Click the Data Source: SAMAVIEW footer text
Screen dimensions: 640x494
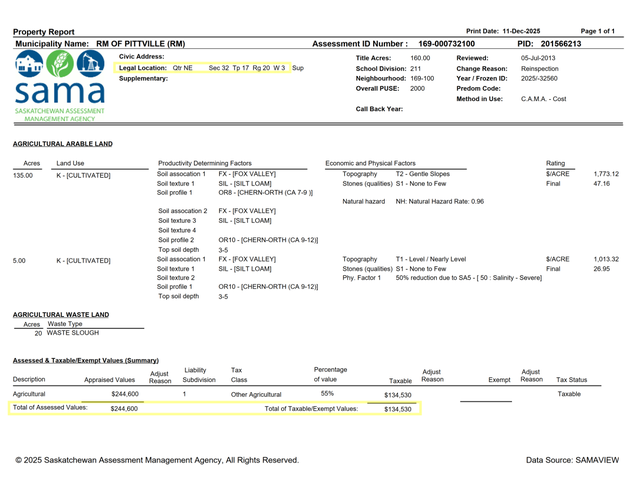click(572, 459)
